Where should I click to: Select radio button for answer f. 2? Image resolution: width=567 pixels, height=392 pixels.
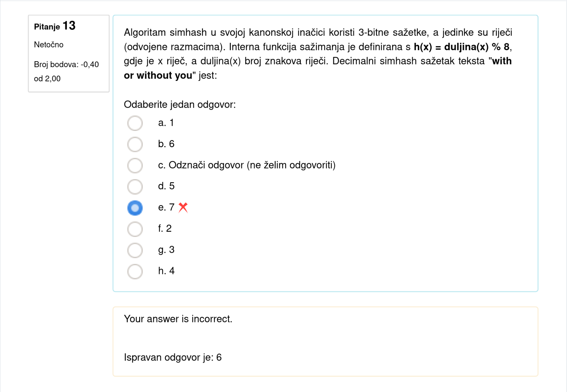point(135,229)
